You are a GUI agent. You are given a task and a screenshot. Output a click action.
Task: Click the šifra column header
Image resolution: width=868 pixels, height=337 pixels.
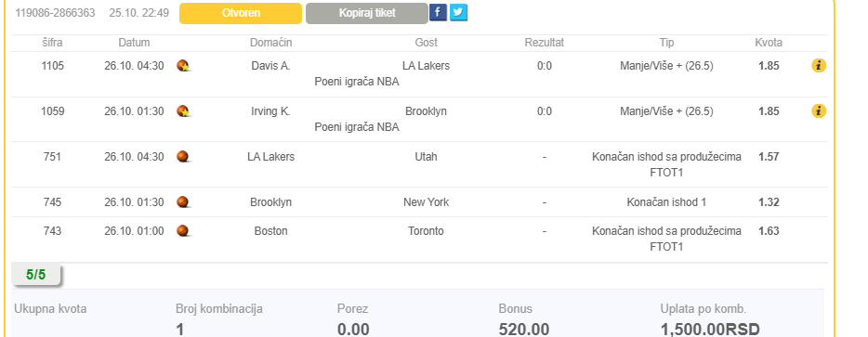53,43
